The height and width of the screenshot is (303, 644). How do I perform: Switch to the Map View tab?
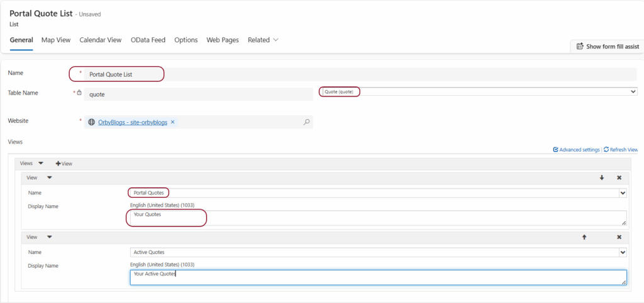pos(56,40)
